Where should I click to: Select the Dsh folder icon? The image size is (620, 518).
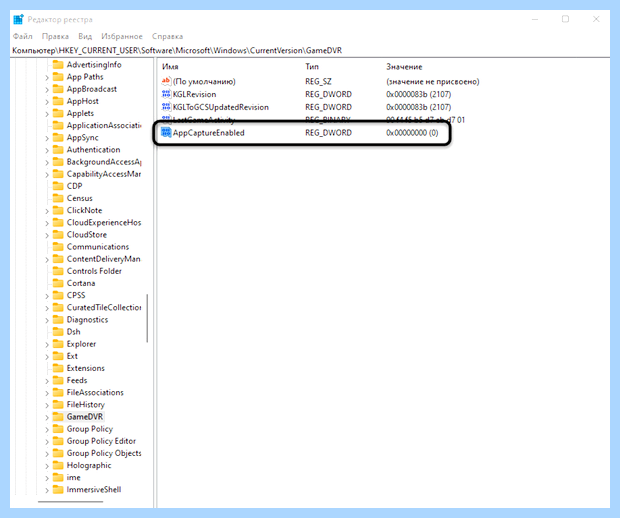point(58,332)
